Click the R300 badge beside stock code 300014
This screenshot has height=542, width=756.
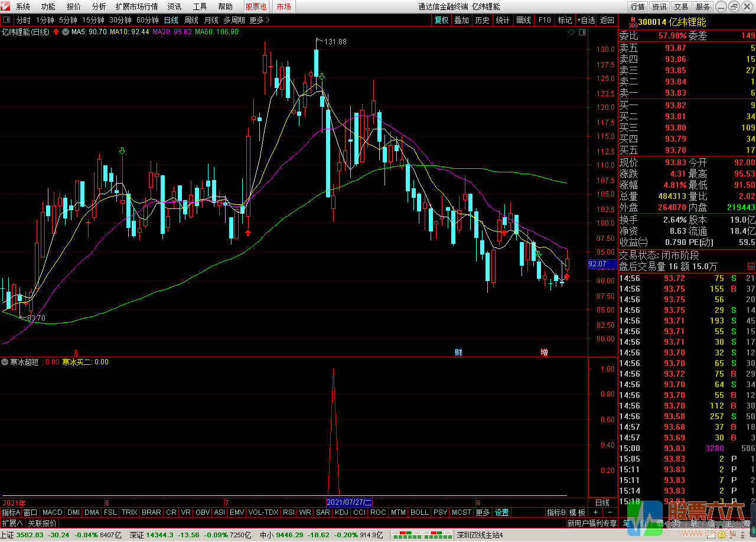point(633,22)
